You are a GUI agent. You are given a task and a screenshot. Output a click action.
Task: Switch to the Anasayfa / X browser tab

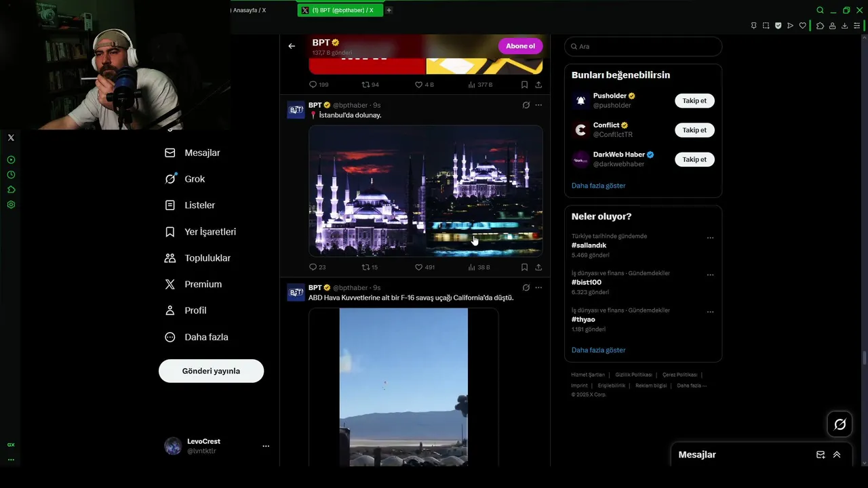pyautogui.click(x=248, y=10)
